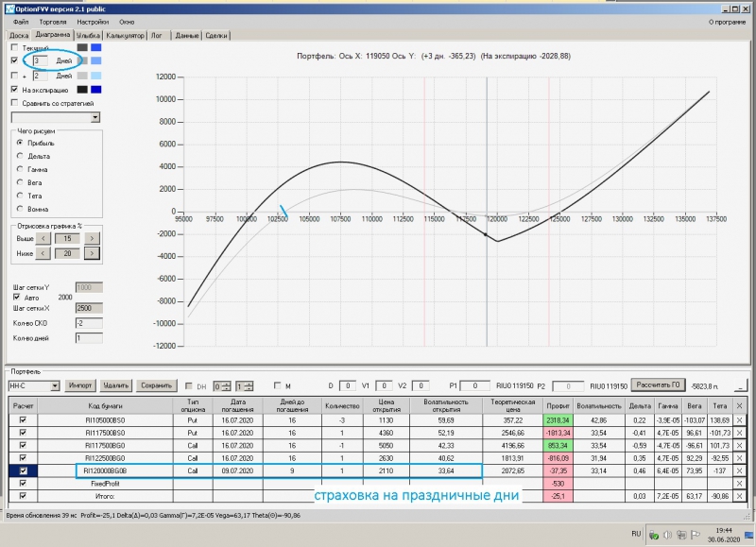The width and height of the screenshot is (756, 547).
Task: Click the P1 input field
Action: [475, 385]
